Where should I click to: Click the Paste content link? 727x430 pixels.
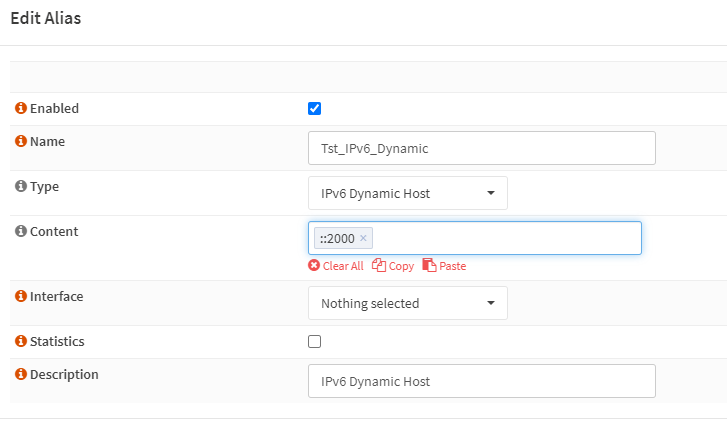point(452,266)
